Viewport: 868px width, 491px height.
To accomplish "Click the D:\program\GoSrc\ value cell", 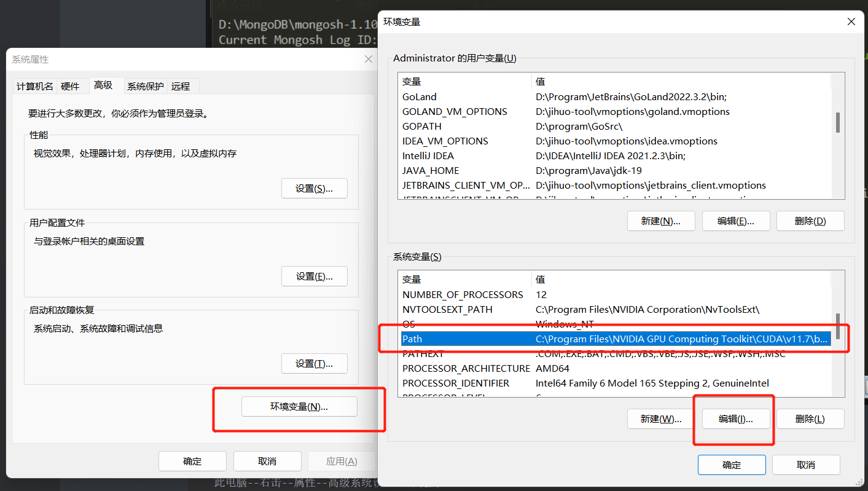I will (x=579, y=127).
